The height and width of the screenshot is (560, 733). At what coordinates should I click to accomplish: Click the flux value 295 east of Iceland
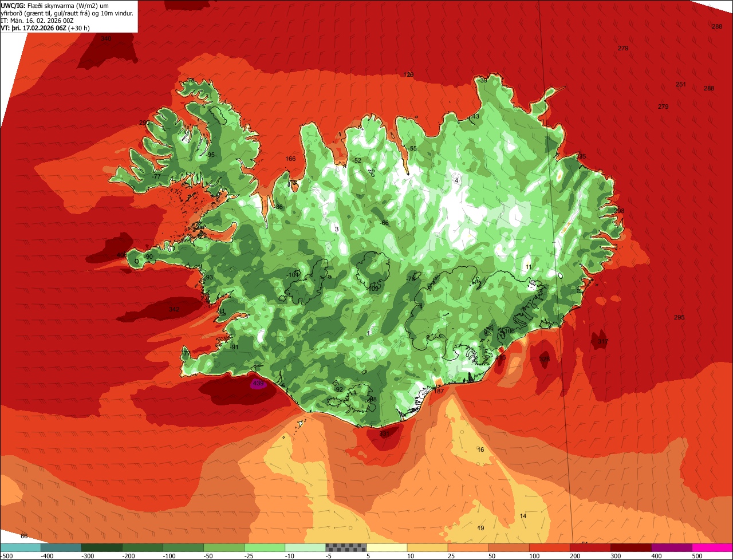coord(679,317)
